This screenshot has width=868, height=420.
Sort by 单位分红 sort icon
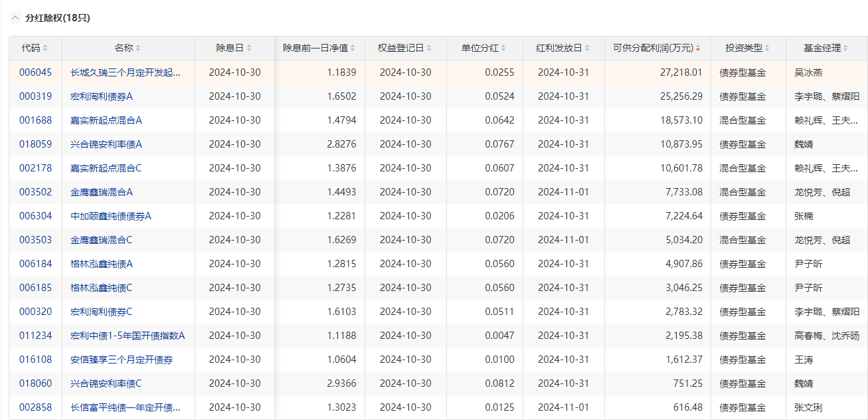click(503, 49)
